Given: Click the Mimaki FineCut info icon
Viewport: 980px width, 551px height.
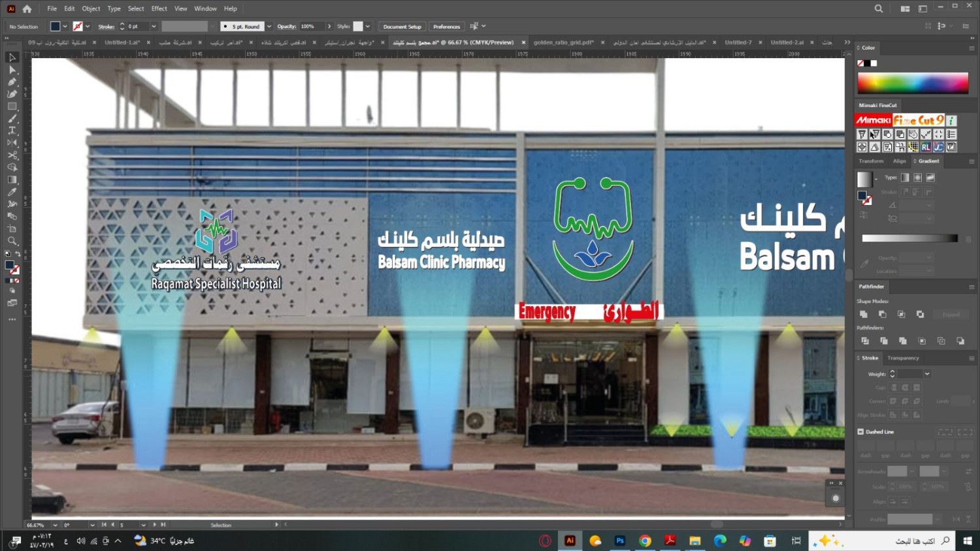Looking at the screenshot, I should tap(951, 121).
